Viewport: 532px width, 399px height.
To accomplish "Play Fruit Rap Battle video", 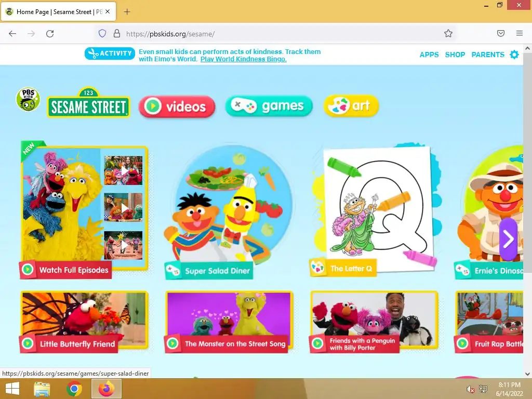I will [x=489, y=322].
